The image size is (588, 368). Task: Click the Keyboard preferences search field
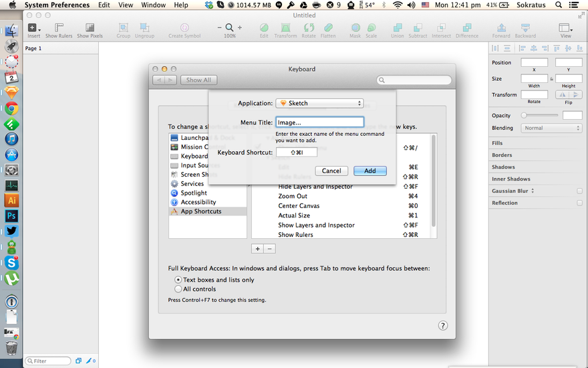pos(414,80)
